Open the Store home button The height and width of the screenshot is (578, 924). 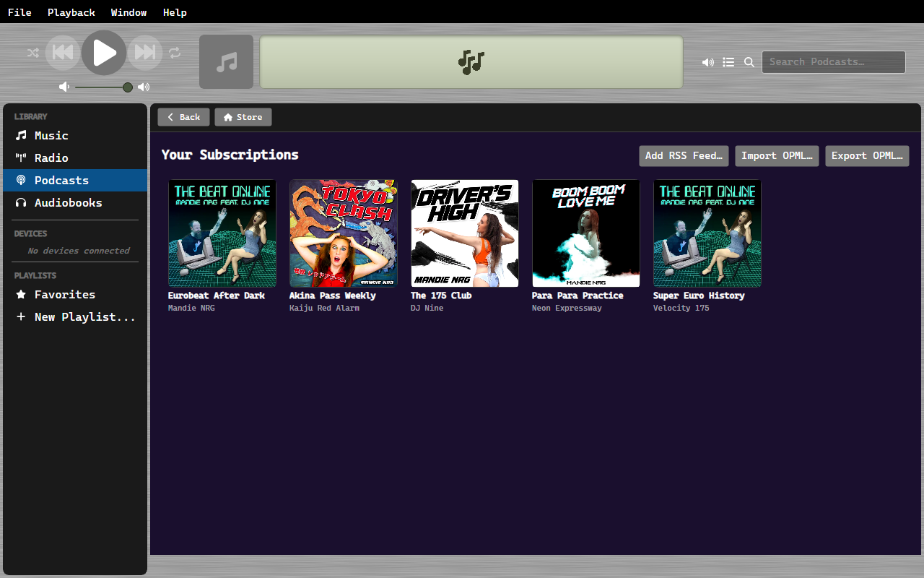click(243, 117)
